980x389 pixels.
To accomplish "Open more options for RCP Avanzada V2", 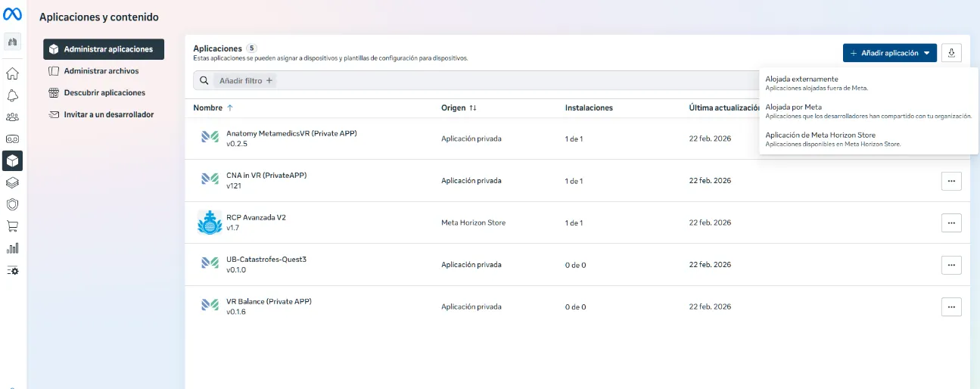I will point(951,223).
